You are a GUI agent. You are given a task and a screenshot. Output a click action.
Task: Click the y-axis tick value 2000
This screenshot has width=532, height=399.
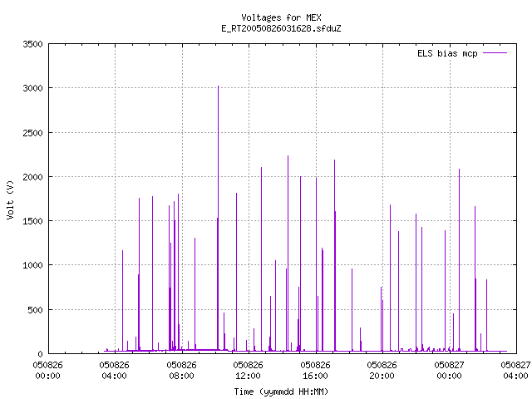[32, 177]
